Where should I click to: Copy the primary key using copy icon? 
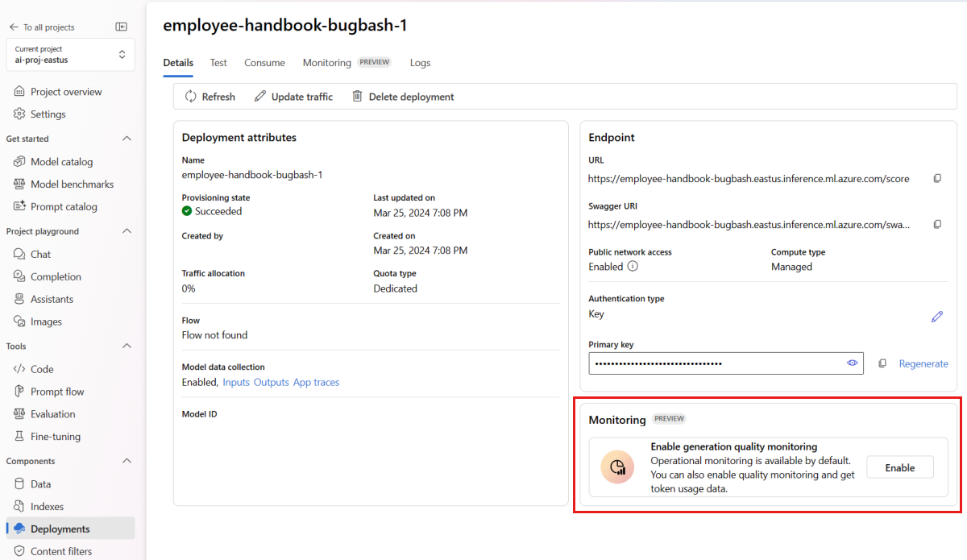click(882, 364)
